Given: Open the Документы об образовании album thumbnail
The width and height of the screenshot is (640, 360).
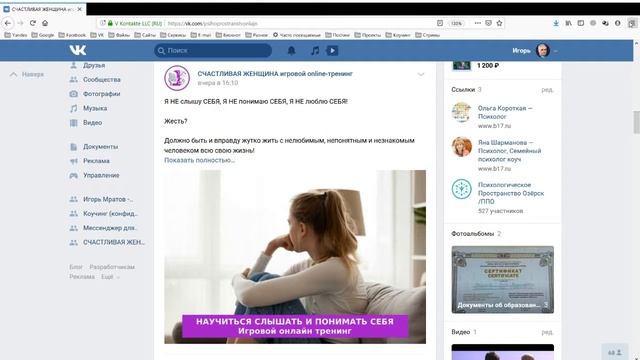Looking at the screenshot, I should pos(502,280).
